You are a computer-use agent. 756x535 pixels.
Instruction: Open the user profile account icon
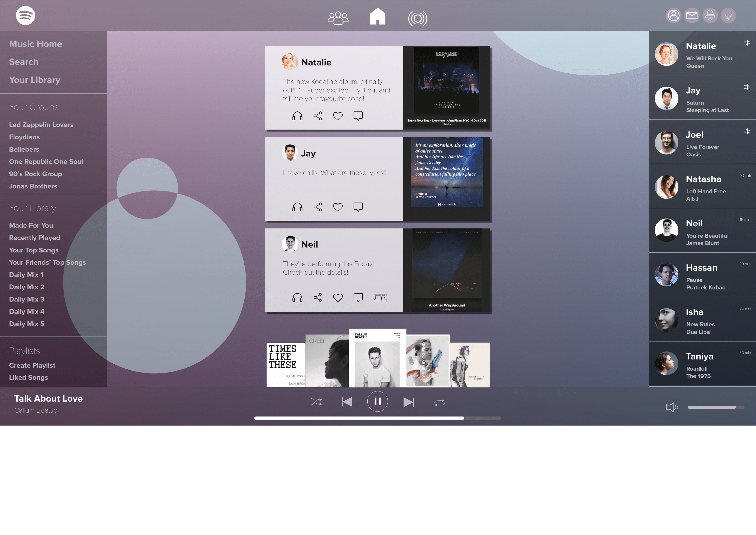point(673,16)
